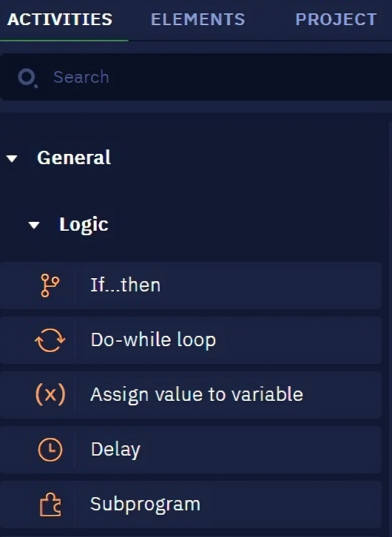Select the Activities tab
The height and width of the screenshot is (537, 392).
pyautogui.click(x=60, y=19)
